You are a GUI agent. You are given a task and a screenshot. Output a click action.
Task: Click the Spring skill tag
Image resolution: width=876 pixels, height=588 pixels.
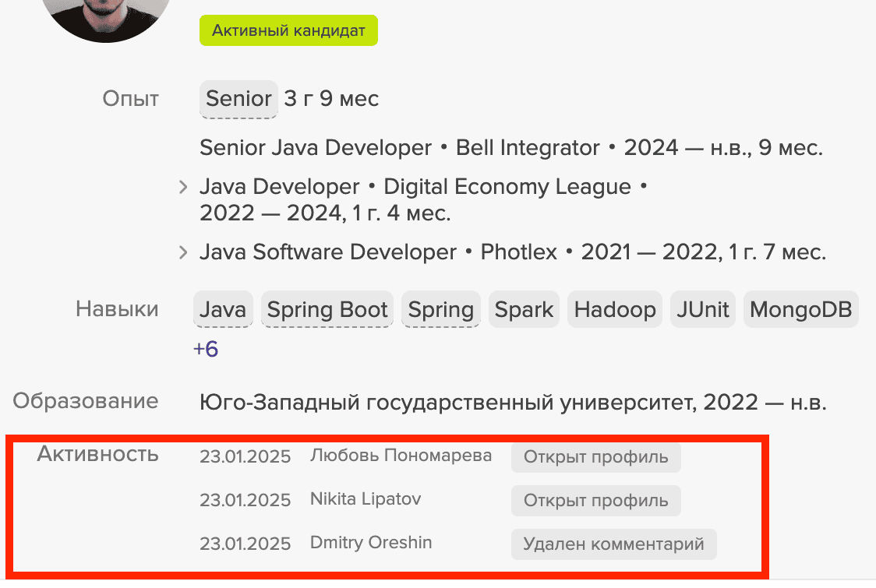pyautogui.click(x=441, y=309)
